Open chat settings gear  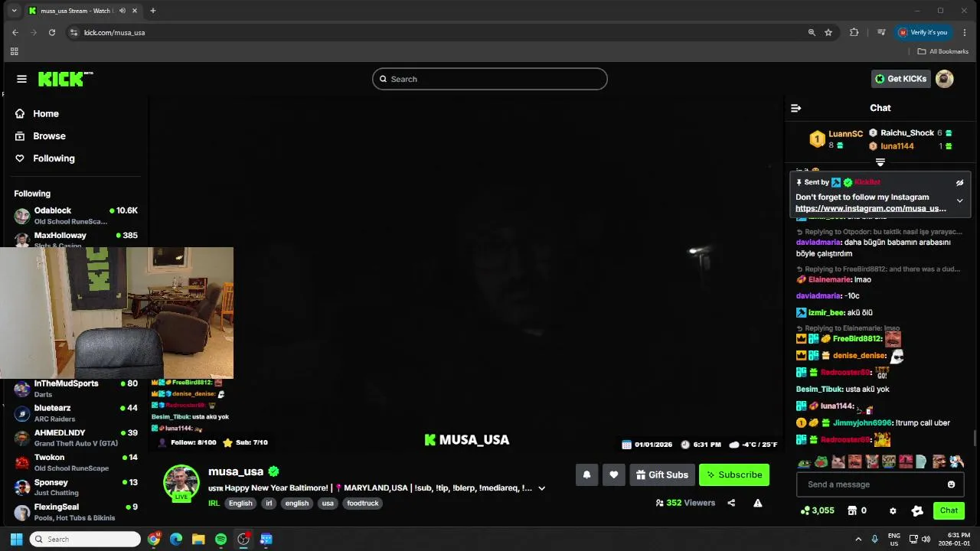point(893,510)
